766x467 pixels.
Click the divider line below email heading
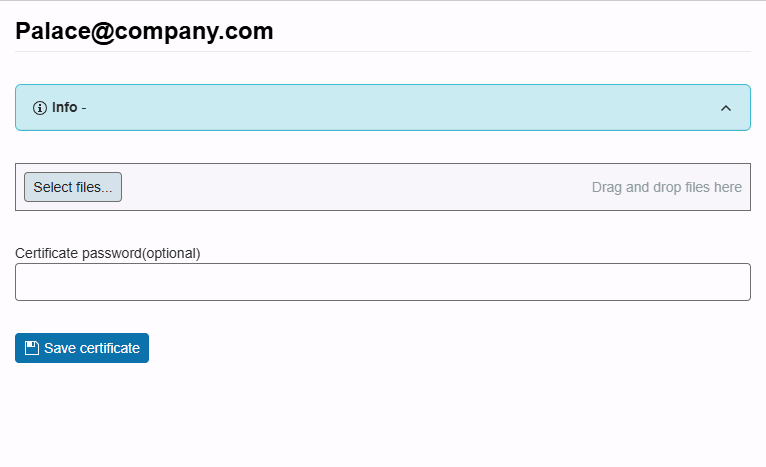tap(383, 51)
